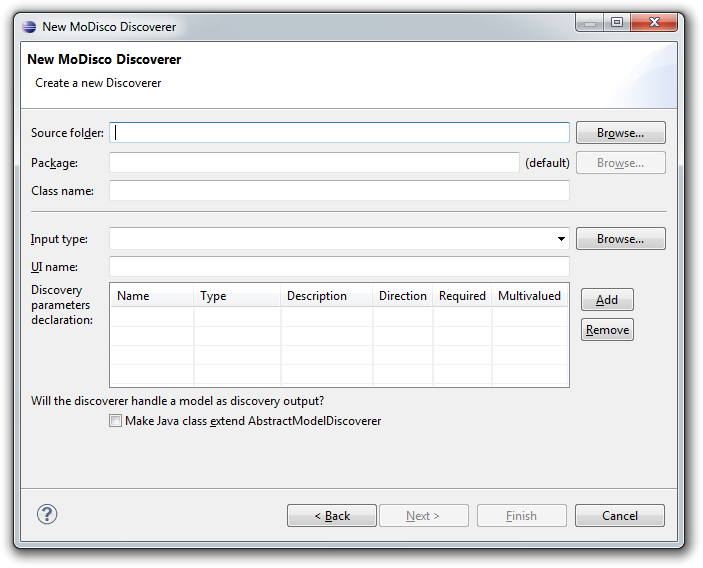Click the Multivalued column header

529,296
